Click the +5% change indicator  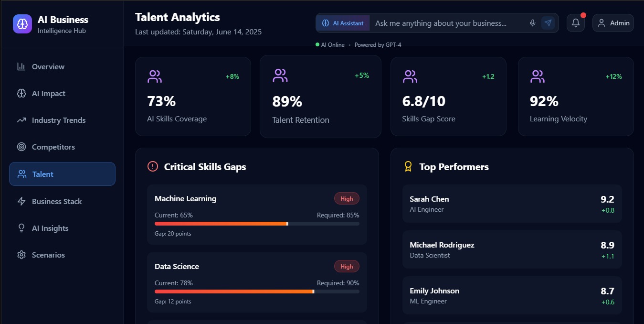(362, 76)
